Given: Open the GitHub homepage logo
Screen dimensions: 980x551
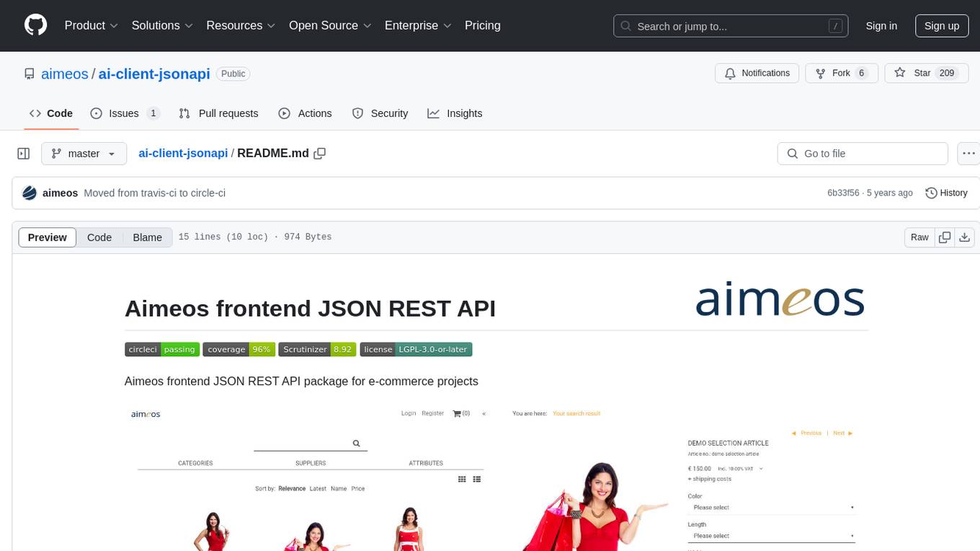Looking at the screenshot, I should point(35,25).
